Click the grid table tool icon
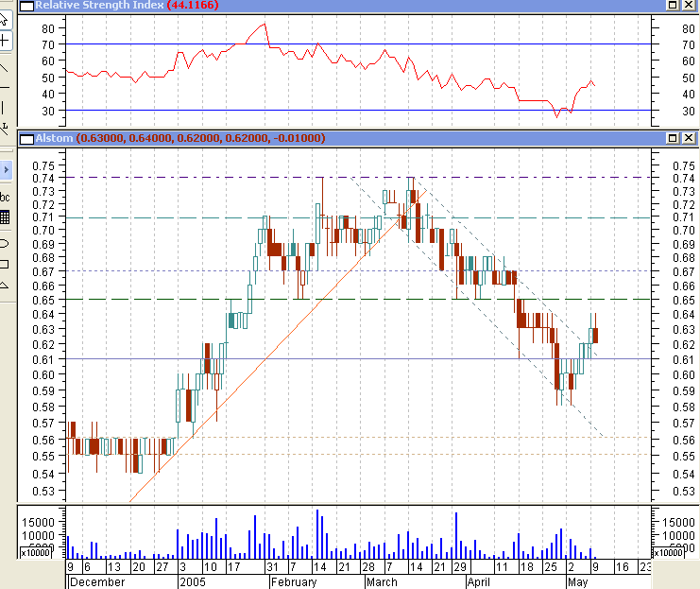Viewport: 700px width, 589px height. 5,217
